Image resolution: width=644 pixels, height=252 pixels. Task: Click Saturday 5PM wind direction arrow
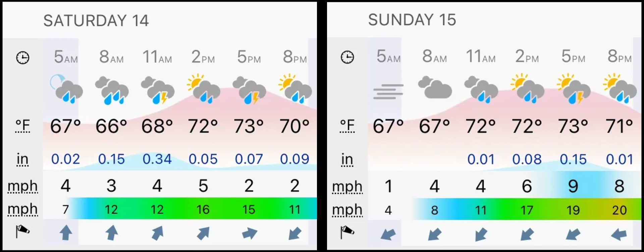(x=249, y=233)
